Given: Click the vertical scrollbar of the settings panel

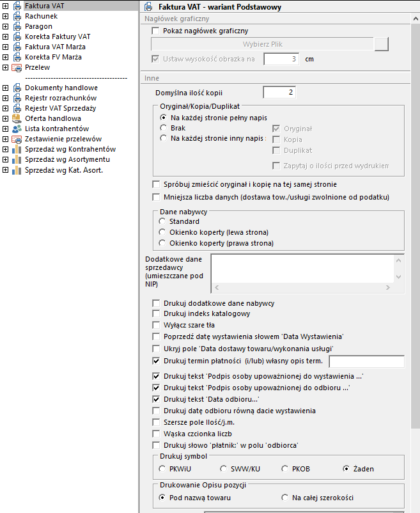Looking at the screenshot, I should click(416, 256).
